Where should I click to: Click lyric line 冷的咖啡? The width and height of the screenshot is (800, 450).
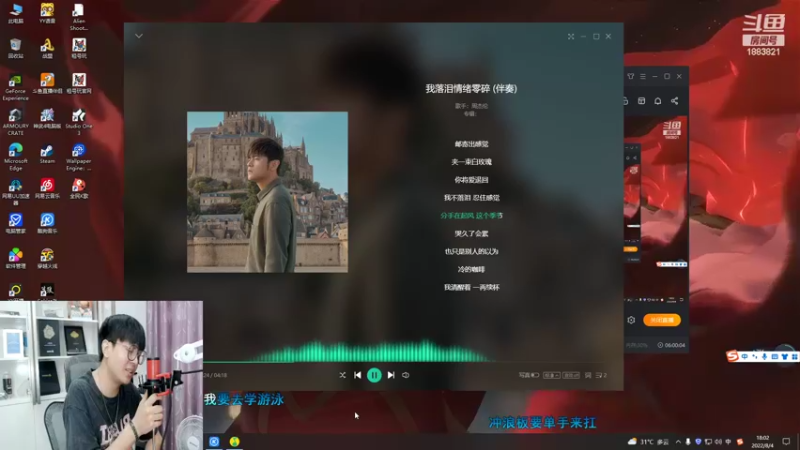471,269
